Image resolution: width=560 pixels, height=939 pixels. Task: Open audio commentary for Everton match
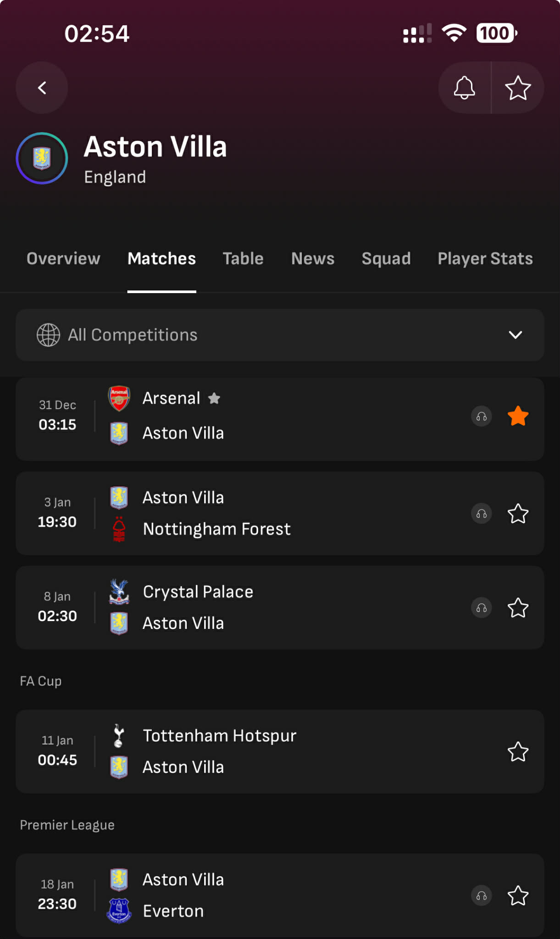[482, 895]
